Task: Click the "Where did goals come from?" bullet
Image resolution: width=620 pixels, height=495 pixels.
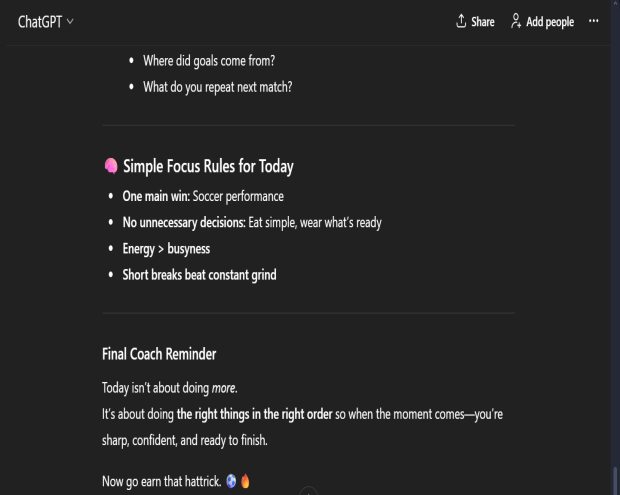Action: (209, 61)
